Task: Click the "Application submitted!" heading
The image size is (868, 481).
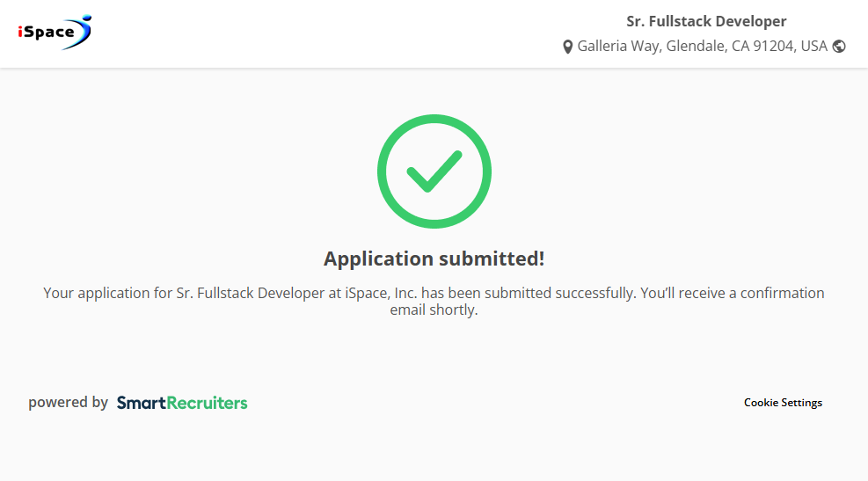Action: tap(434, 259)
